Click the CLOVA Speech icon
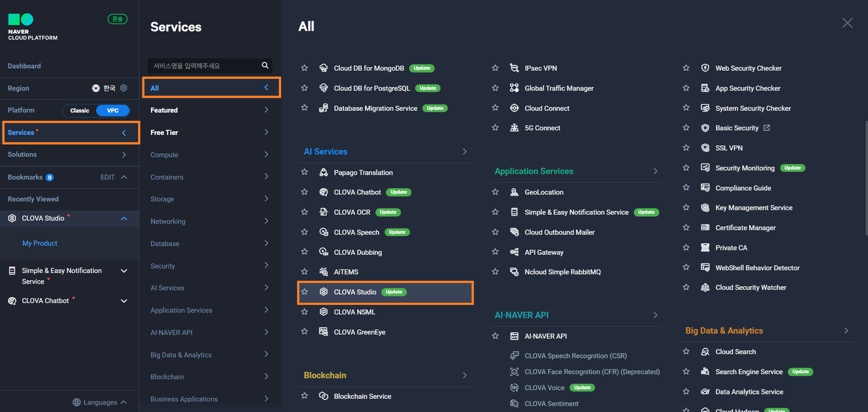Image resolution: width=868 pixels, height=412 pixels. [324, 232]
